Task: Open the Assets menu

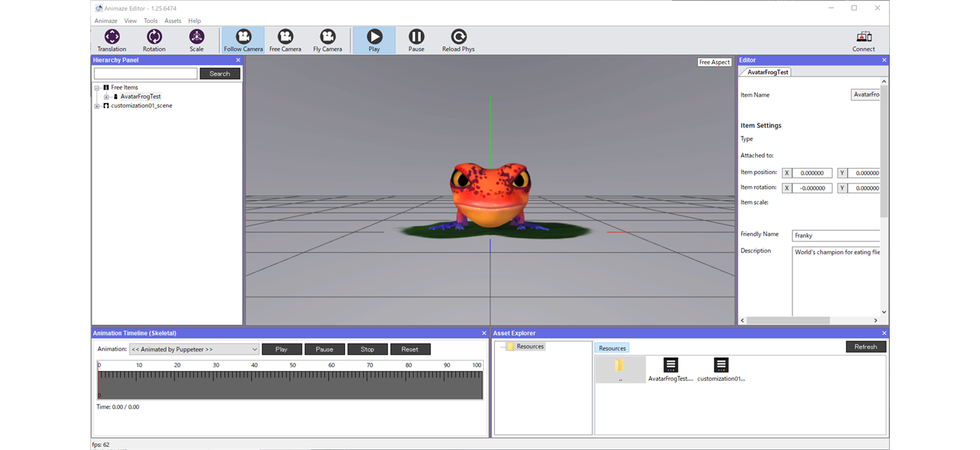Action: [x=173, y=21]
